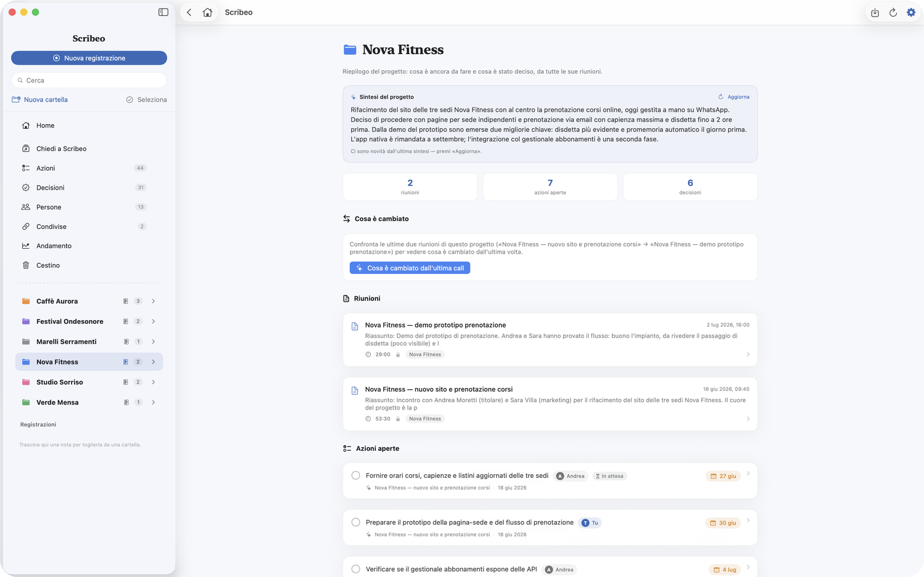Click the refresh icon at top right
The height and width of the screenshot is (577, 924).
click(893, 12)
